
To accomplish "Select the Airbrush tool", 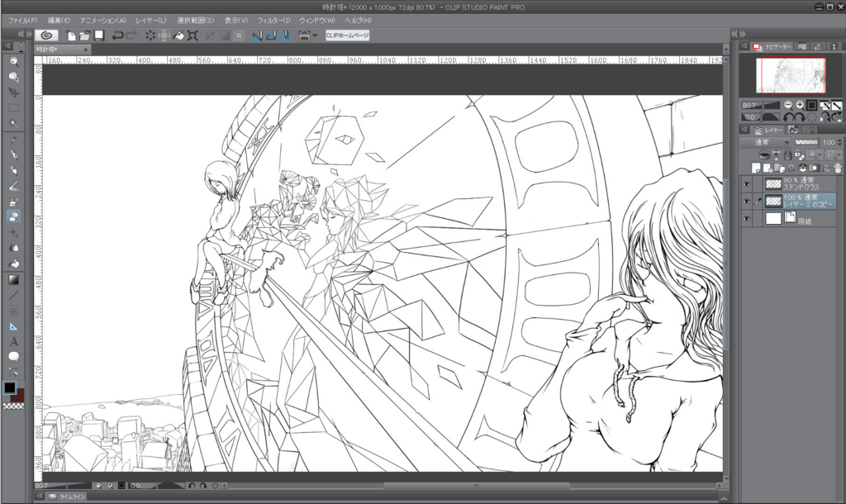I will click(13, 202).
